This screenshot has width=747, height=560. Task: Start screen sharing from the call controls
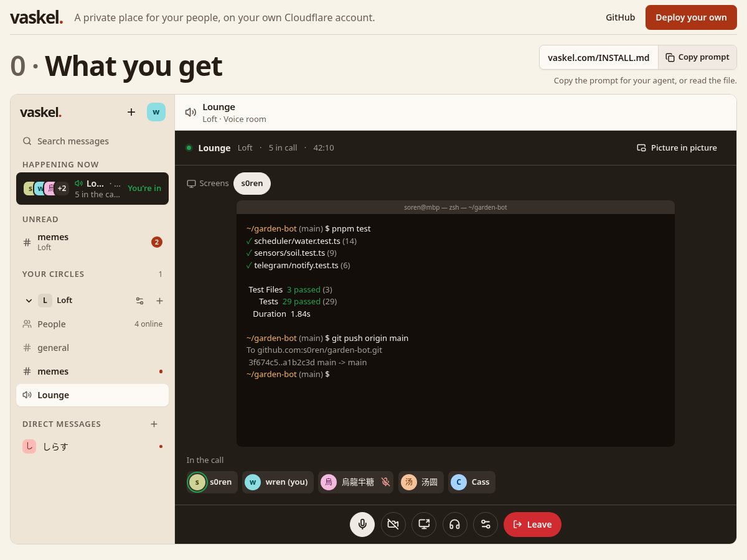[424, 524]
